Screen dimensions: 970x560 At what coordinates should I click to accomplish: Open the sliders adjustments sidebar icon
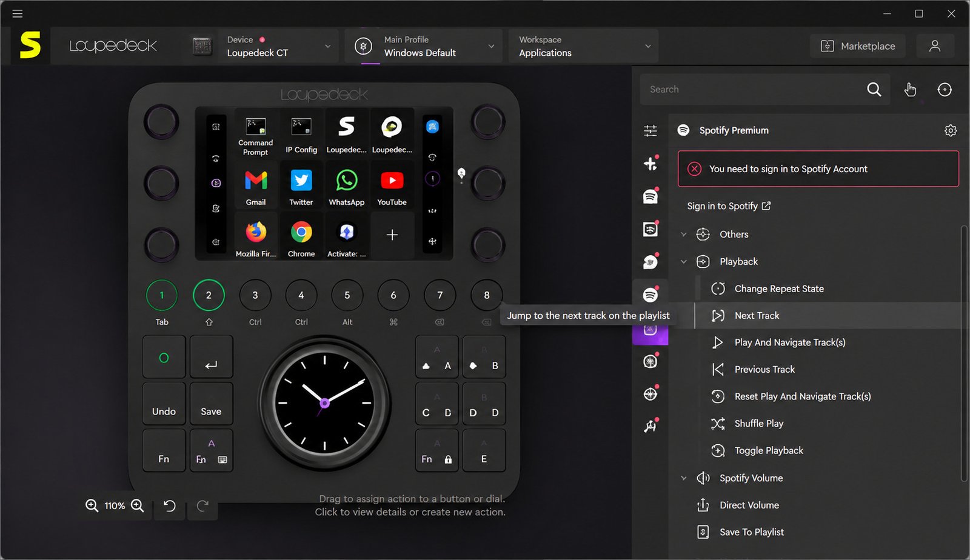coord(651,130)
